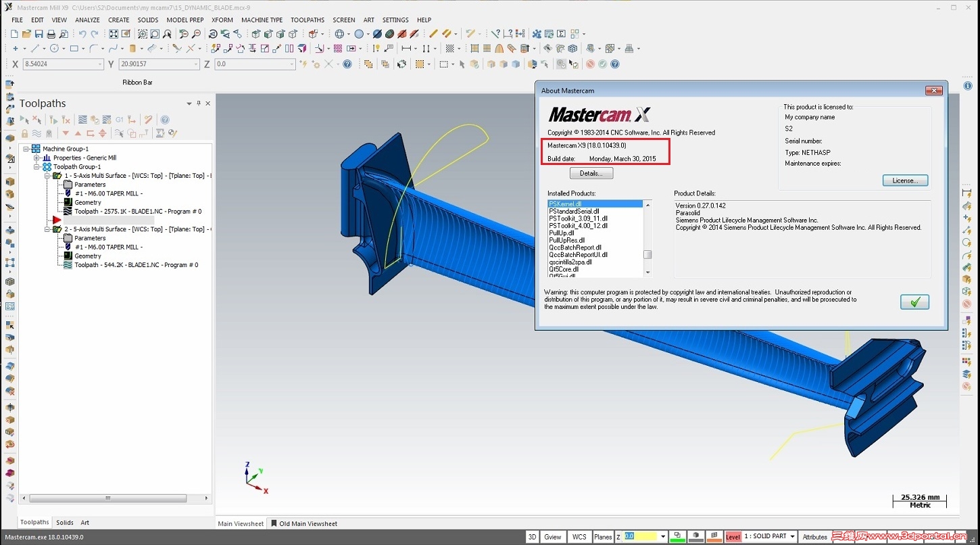Regenerate all selected operations in Toolpaths toolbar
The width and height of the screenshot is (980, 545).
click(53, 120)
